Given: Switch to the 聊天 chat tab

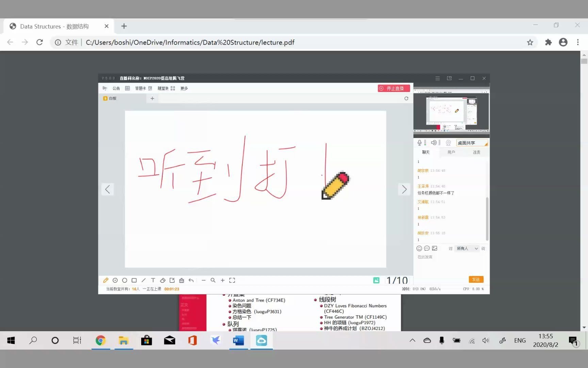Looking at the screenshot, I should click(x=426, y=152).
